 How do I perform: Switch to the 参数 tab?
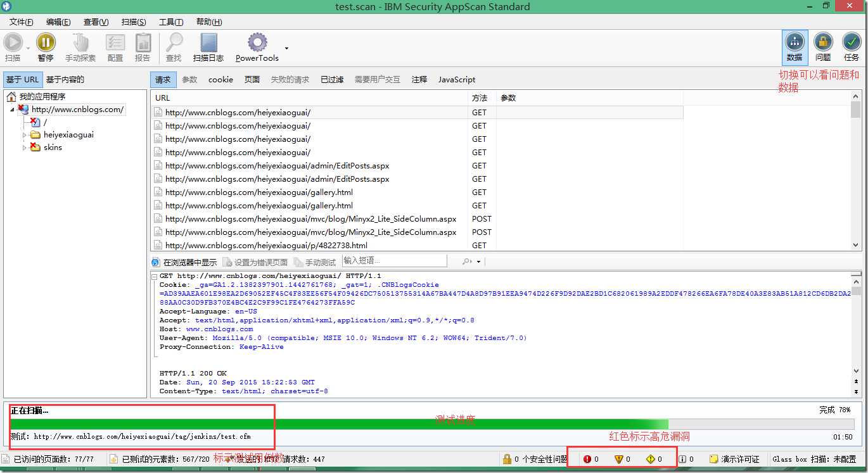coord(189,80)
